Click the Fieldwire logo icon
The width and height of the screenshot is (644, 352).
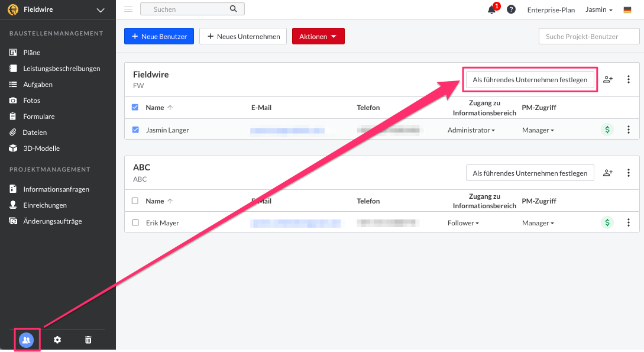13,9
